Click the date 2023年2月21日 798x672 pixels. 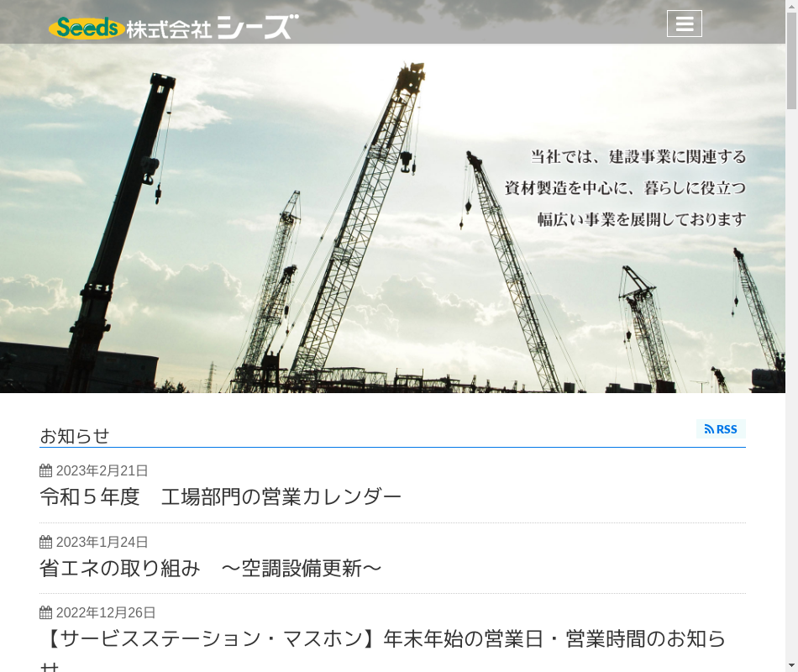(x=102, y=471)
